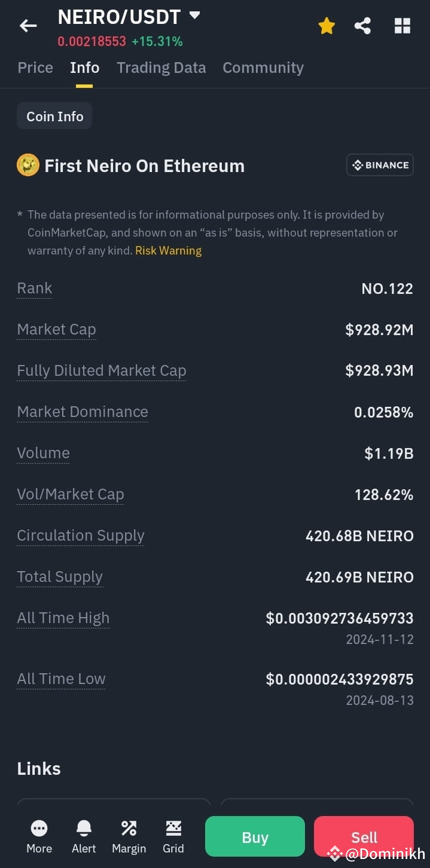Select the Coin Info chip

click(54, 116)
